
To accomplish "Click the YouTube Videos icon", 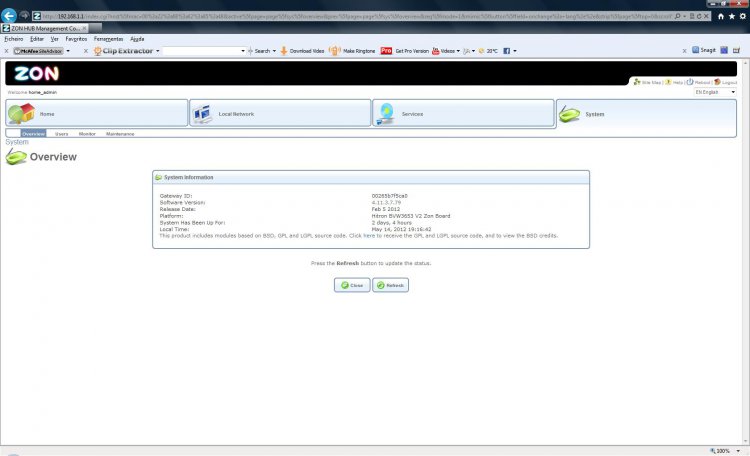I will click(435, 51).
